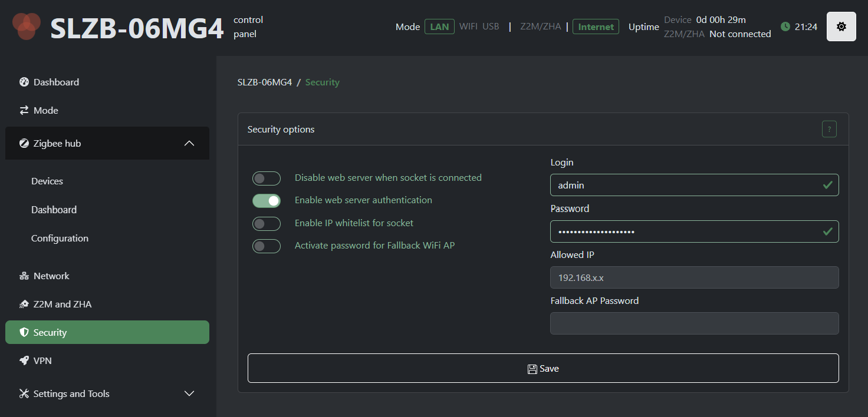This screenshot has width=868, height=417.
Task: Open Zigbee hub Configuration submenu item
Action: [x=60, y=238]
